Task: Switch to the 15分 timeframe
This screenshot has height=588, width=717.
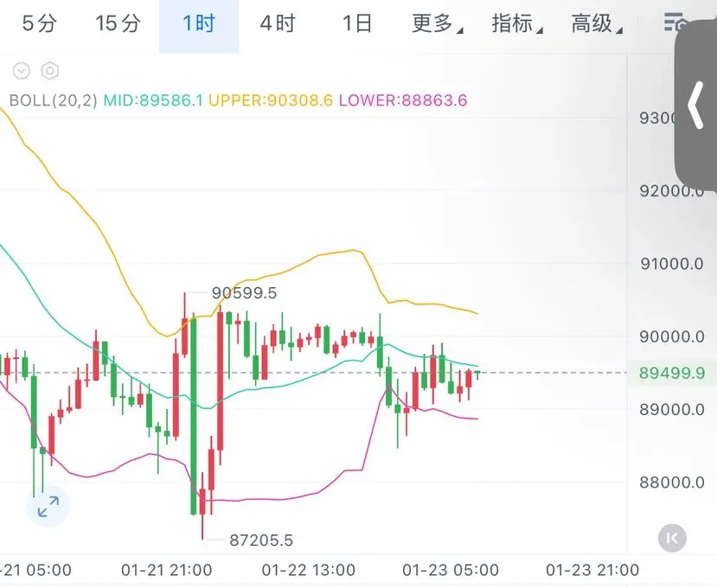Action: (118, 23)
